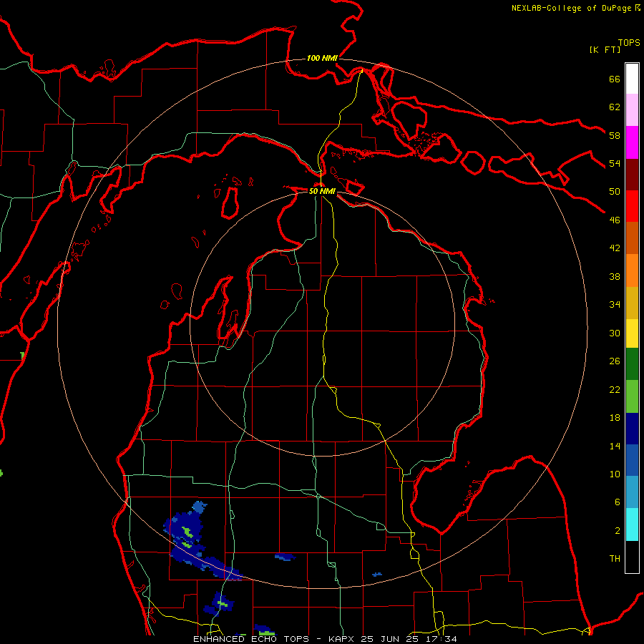Select the black TH legend block
Image resolution: width=644 pixels, height=644 pixels.
click(632, 557)
